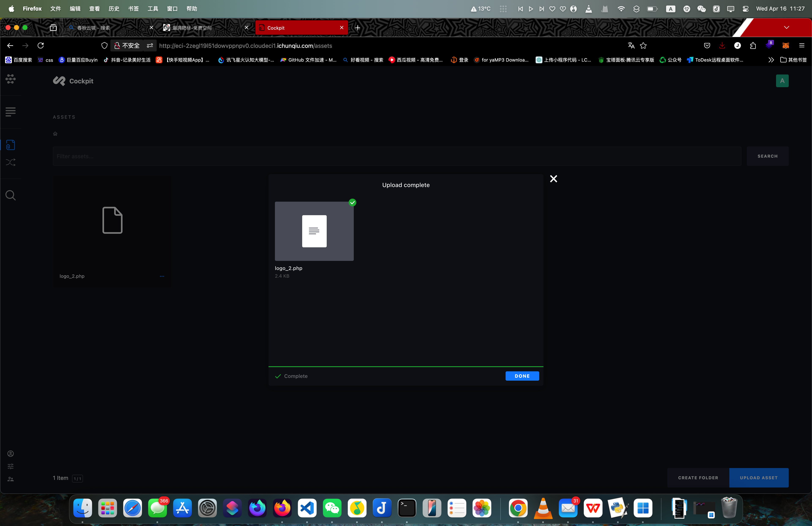Screen dimensions: 812x526
Task: Open the logo_2.php three-dot options menu
Action: pyautogui.click(x=162, y=276)
